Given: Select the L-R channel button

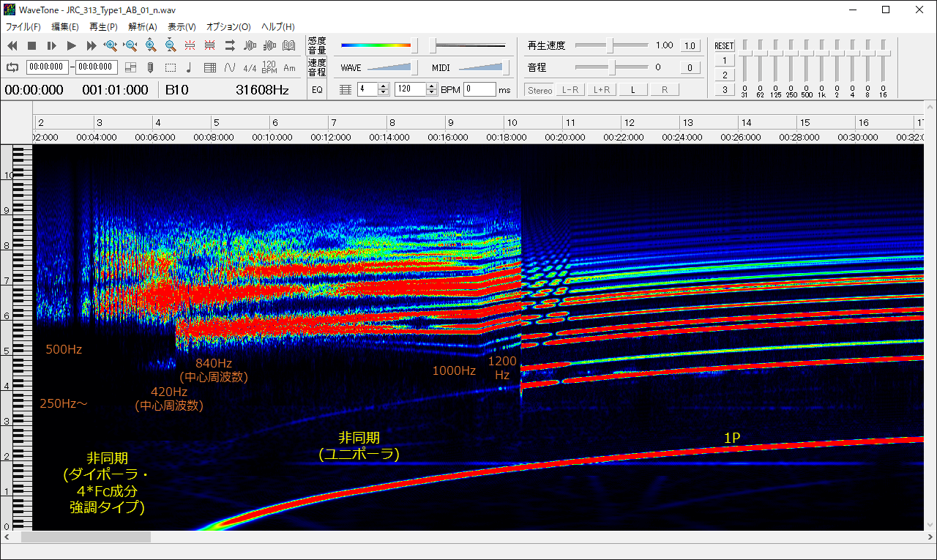Looking at the screenshot, I should [x=570, y=89].
